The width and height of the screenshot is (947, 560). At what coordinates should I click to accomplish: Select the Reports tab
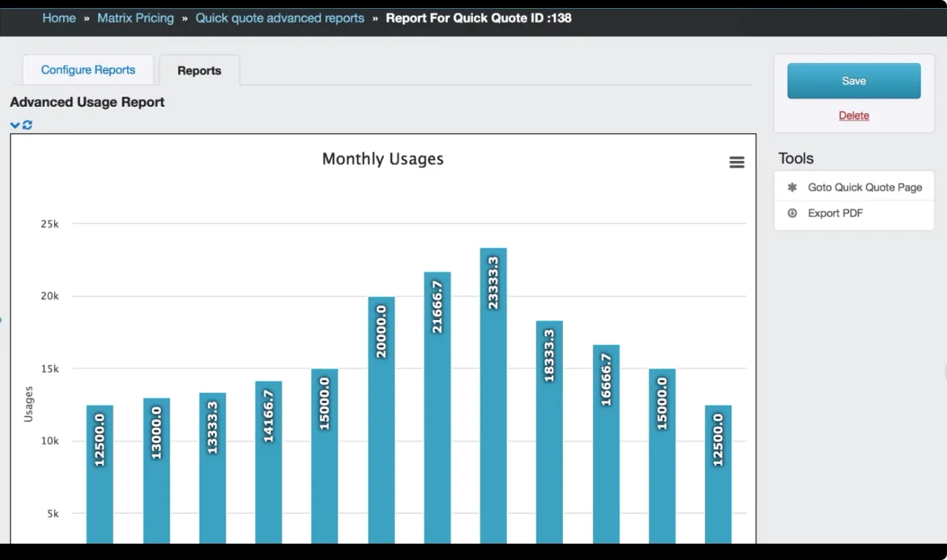tap(199, 70)
